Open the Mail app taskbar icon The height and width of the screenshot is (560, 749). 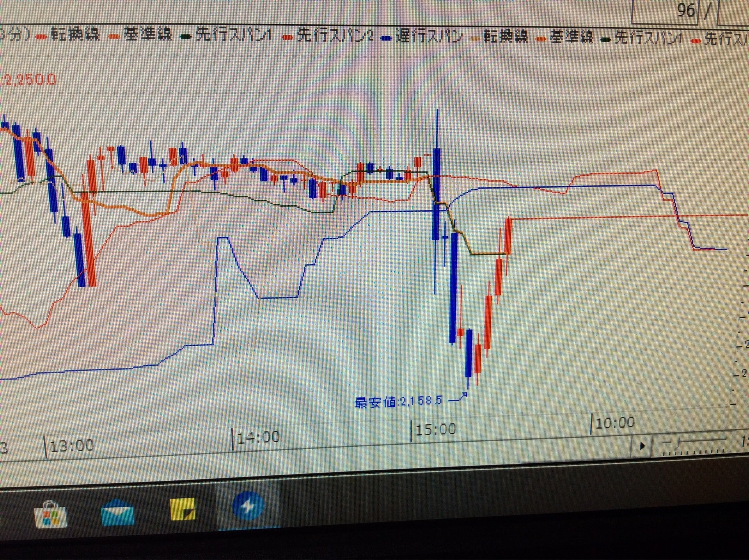point(117,512)
